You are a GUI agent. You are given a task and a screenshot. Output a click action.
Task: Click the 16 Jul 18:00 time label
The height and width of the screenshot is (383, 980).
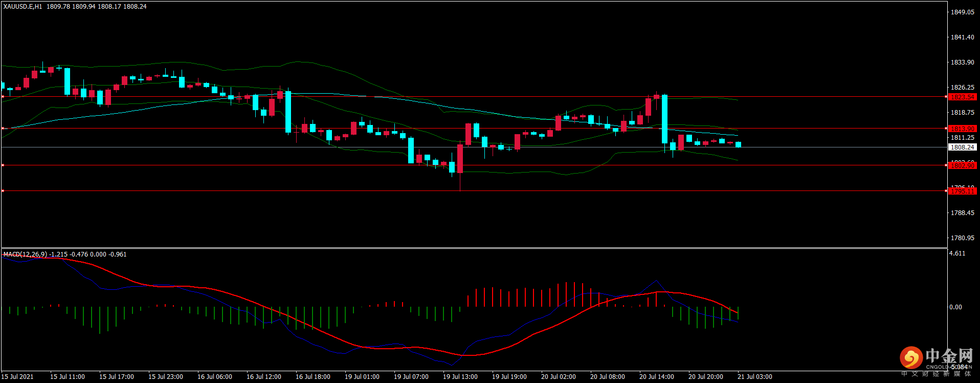(x=313, y=377)
